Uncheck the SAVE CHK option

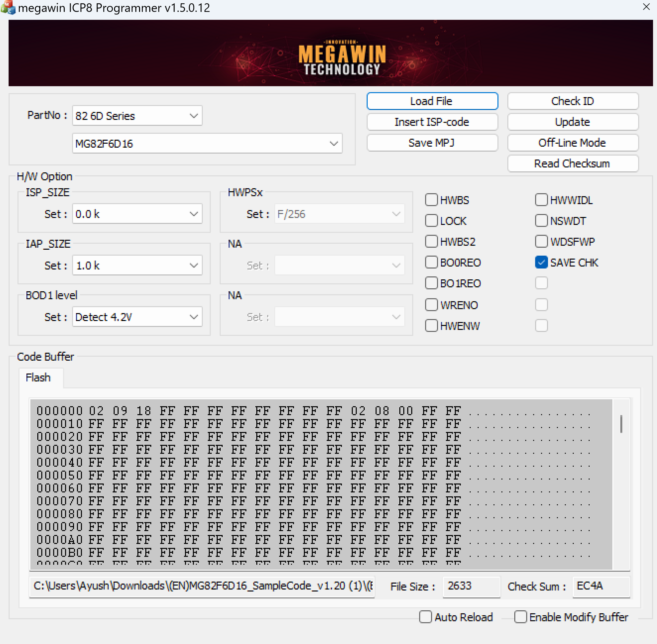(x=541, y=263)
